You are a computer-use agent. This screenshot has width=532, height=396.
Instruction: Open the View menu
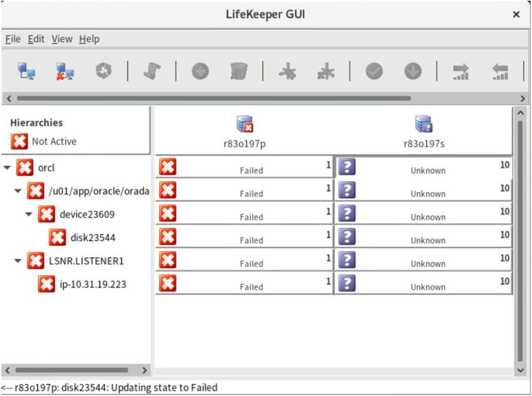pyautogui.click(x=62, y=39)
